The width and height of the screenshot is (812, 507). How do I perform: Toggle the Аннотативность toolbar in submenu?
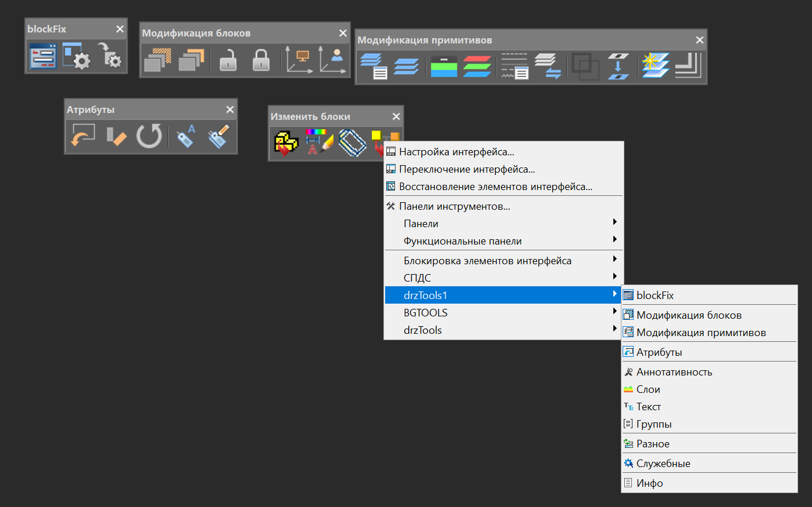(x=709, y=372)
